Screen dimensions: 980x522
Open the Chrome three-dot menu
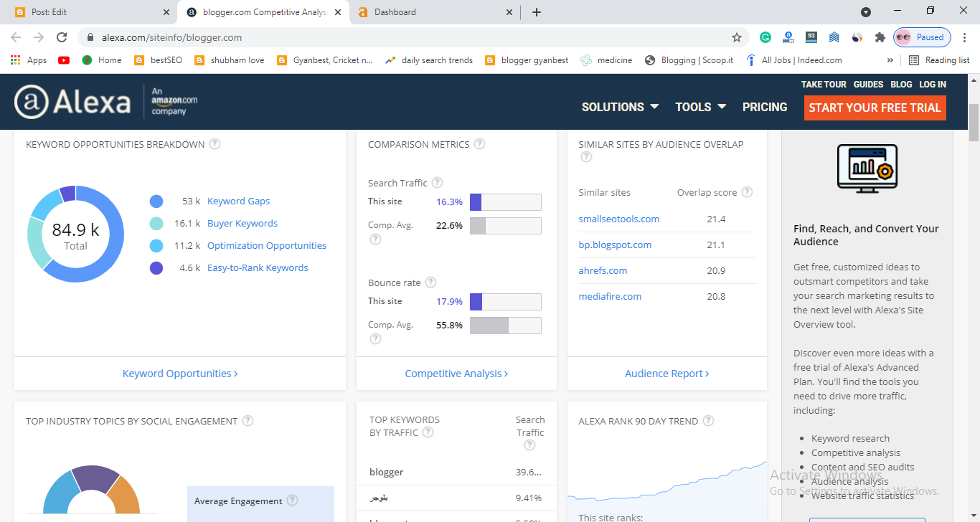tap(966, 37)
